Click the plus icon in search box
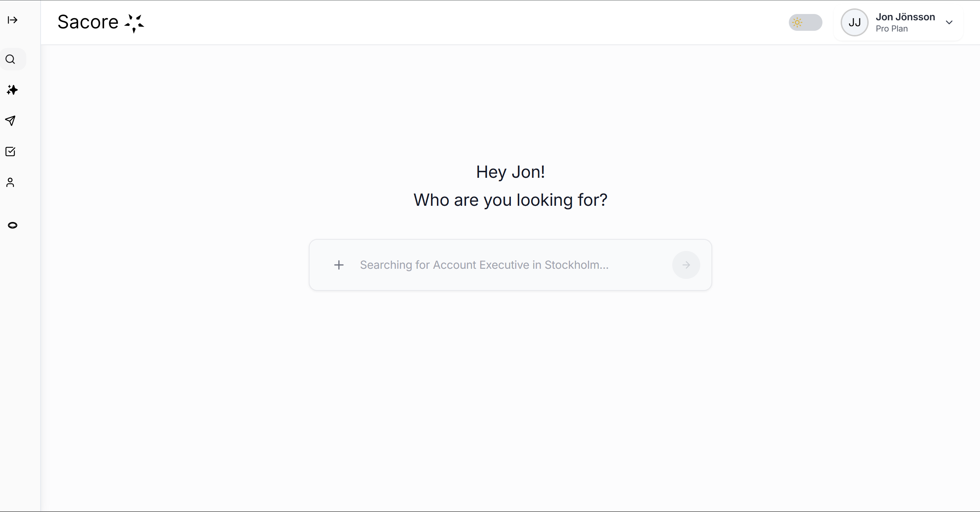Viewport: 980px width, 512px height. [339, 265]
